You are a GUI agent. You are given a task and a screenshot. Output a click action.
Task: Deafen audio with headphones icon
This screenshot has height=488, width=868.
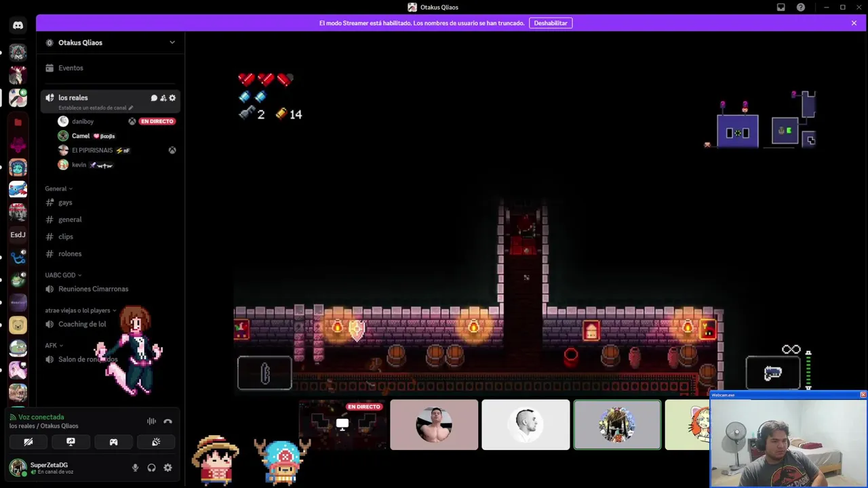coord(151,468)
